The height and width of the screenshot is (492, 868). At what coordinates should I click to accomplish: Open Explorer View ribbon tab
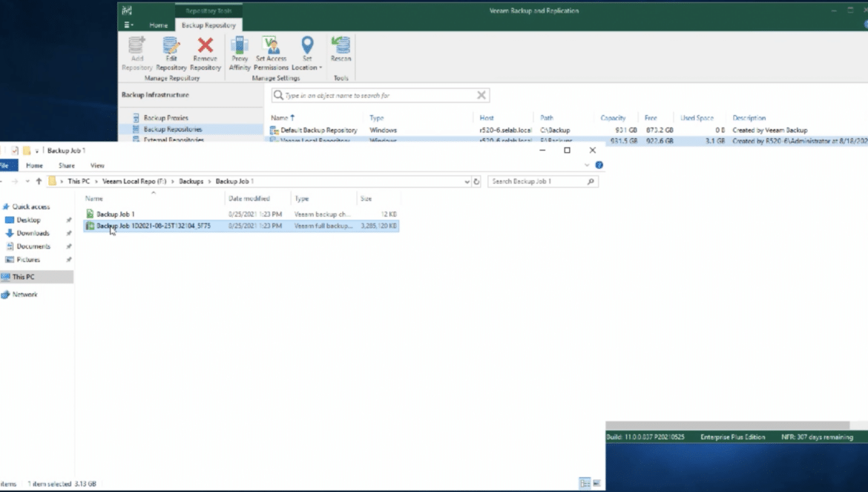[x=97, y=165]
